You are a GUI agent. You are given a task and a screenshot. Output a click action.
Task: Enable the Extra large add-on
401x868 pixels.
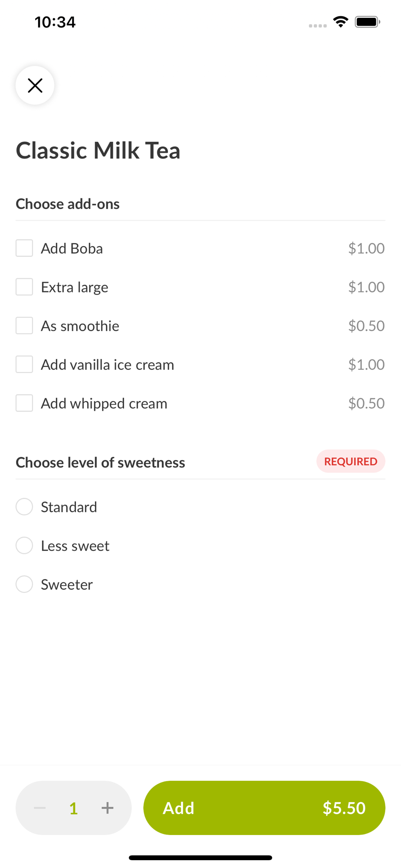point(24,287)
